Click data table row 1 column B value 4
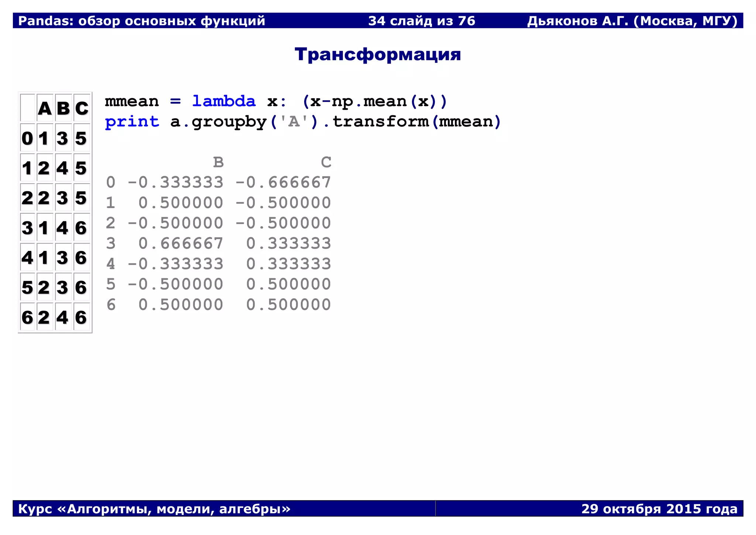Viewport: 756px width, 535px height. (x=63, y=168)
